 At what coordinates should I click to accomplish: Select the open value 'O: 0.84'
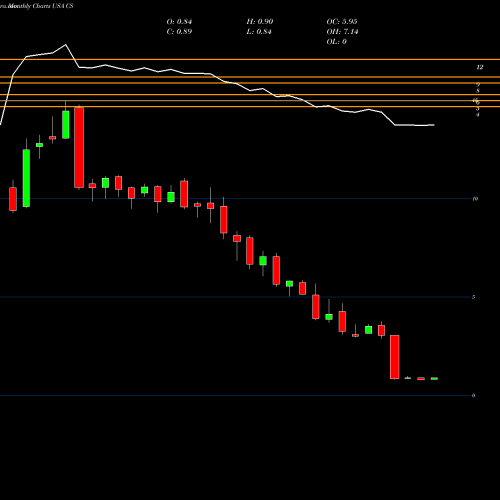coord(179,22)
